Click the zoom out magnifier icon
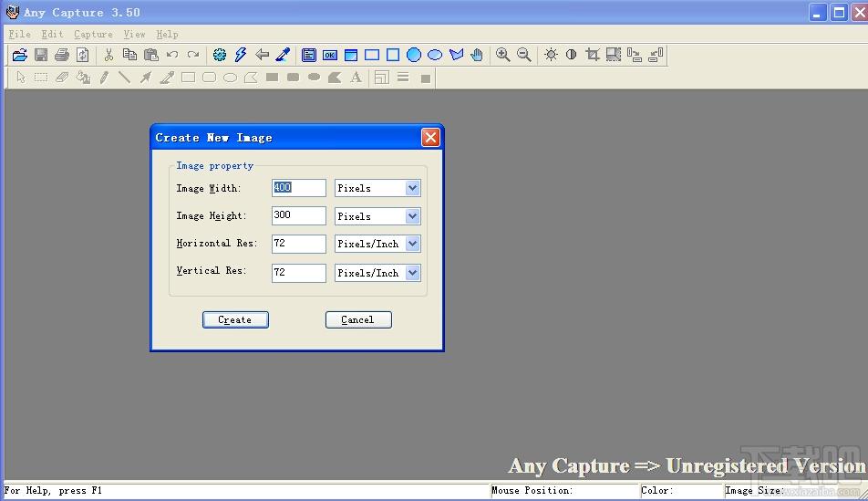The width and height of the screenshot is (868, 501). (x=523, y=55)
